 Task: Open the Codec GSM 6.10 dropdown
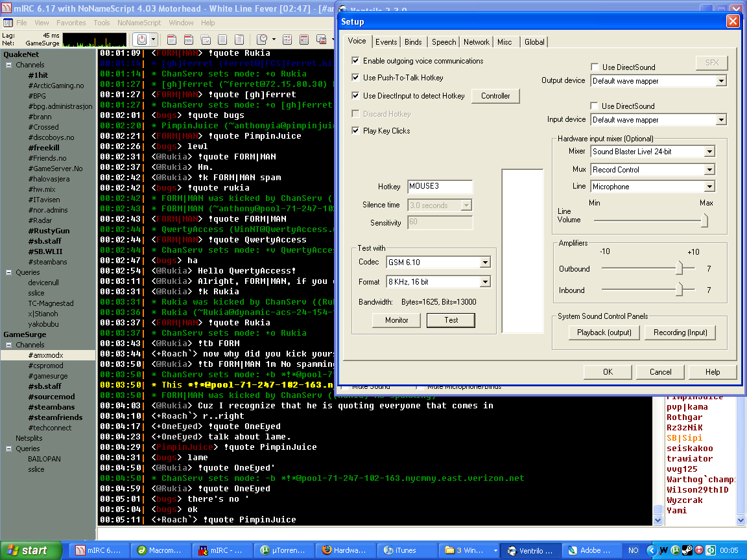tap(485, 262)
